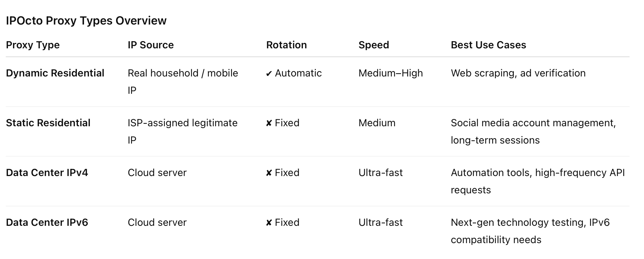Click the checkmark icon beside Automatic

[x=269, y=74]
